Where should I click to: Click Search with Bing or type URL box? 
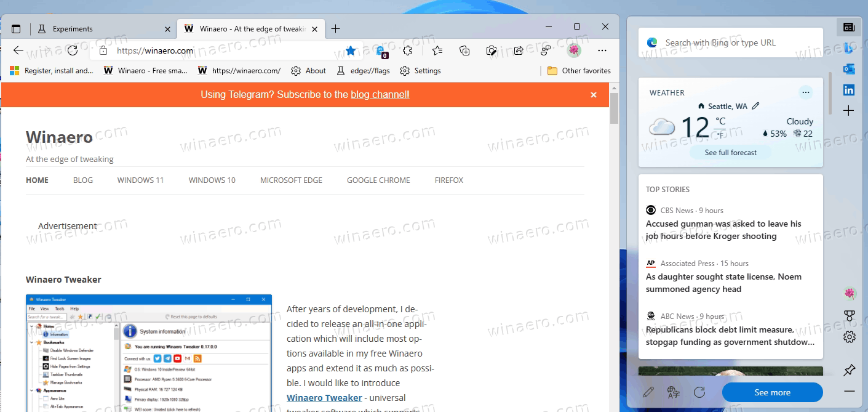click(730, 42)
